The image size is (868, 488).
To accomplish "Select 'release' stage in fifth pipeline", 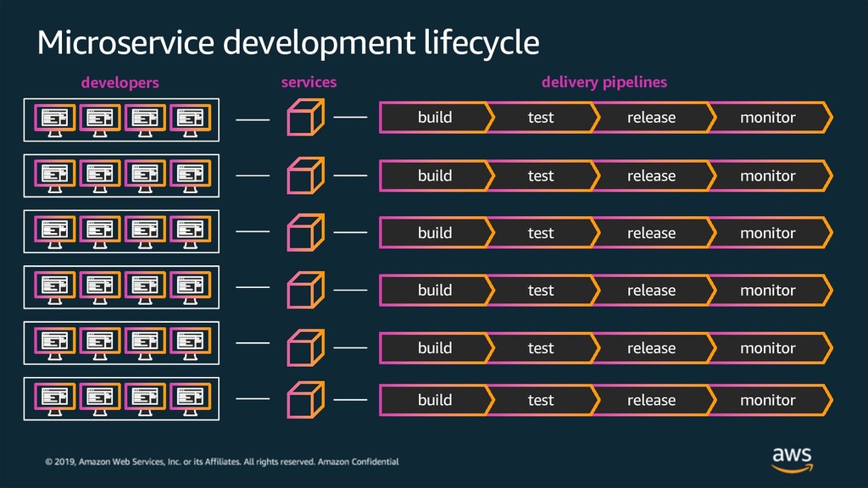I will tap(652, 348).
